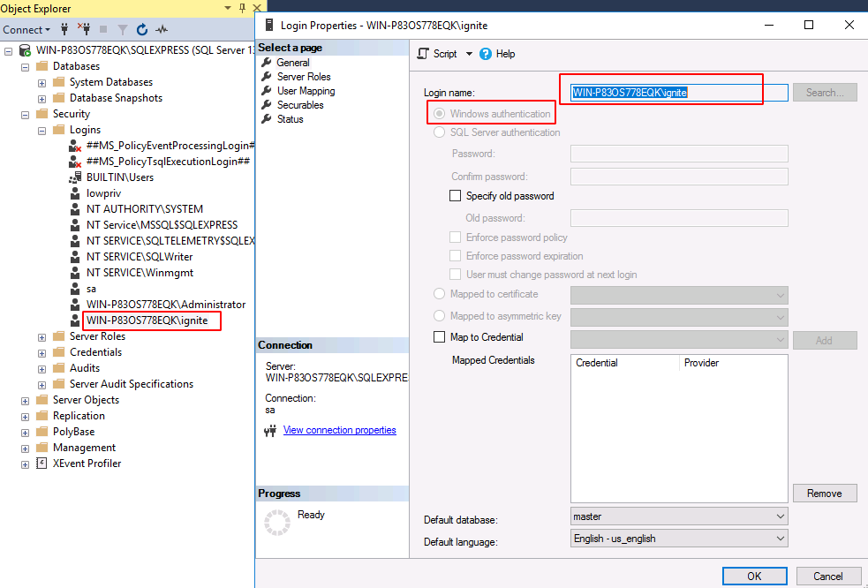Select Windows authentication radio button
Screen dimensions: 868x588
point(439,114)
